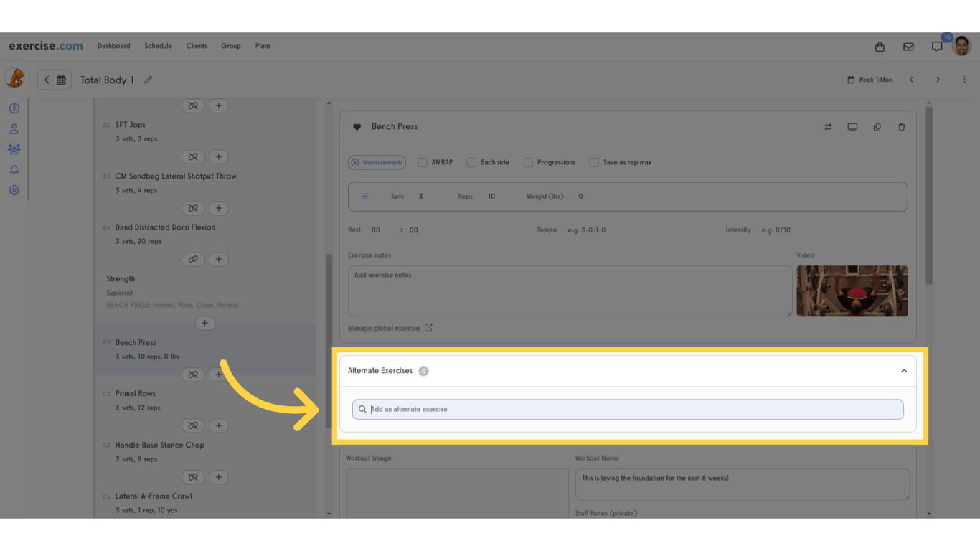Screen dimensions: 980x551
Task: Click the orange logo avatar in sidebar
Action: tap(14, 77)
